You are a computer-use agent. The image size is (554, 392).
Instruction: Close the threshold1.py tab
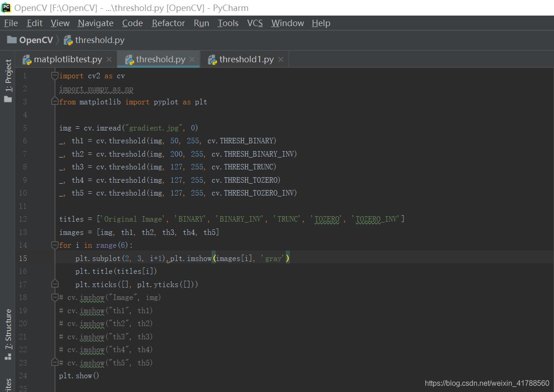pyautogui.click(x=281, y=60)
